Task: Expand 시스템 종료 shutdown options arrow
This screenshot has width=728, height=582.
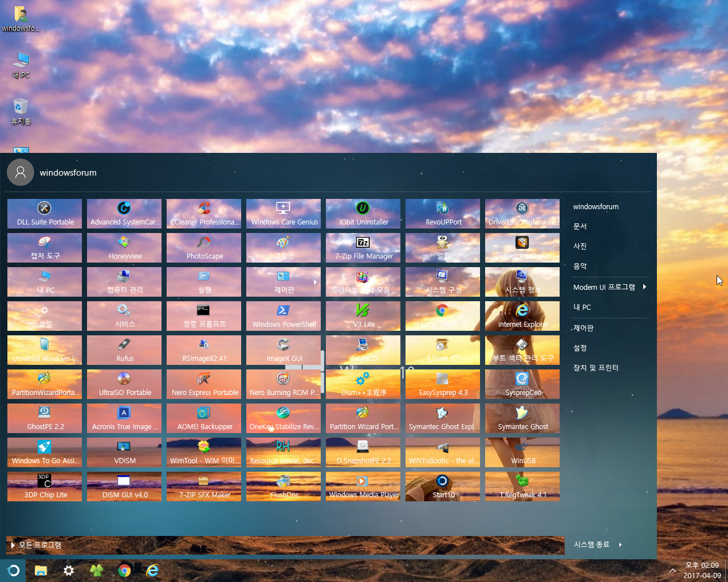Action: (x=621, y=544)
